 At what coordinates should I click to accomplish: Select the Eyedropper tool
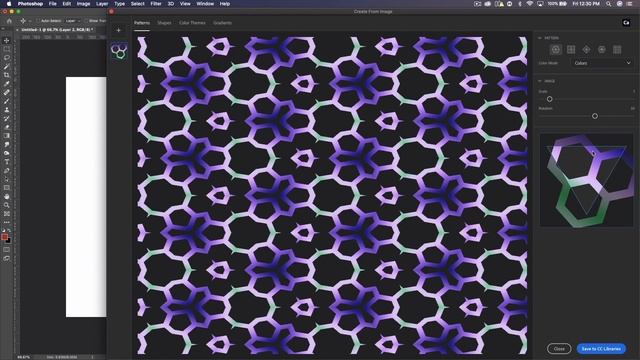(x=7, y=84)
